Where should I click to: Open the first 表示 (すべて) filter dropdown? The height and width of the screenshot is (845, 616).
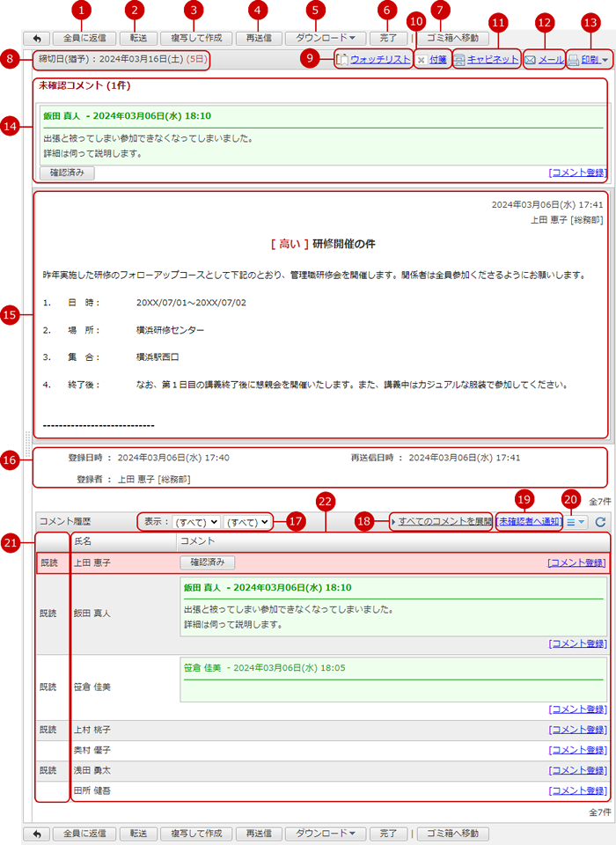(196, 522)
